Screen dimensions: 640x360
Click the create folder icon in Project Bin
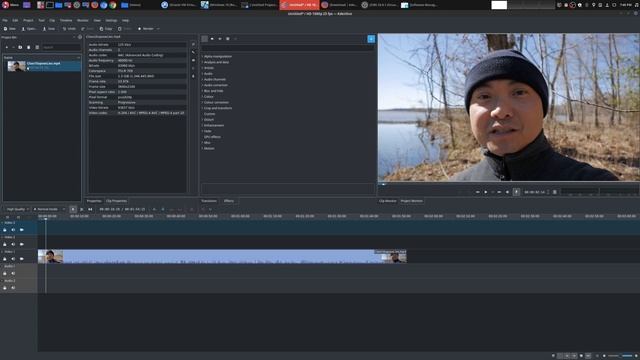[x=20, y=47]
